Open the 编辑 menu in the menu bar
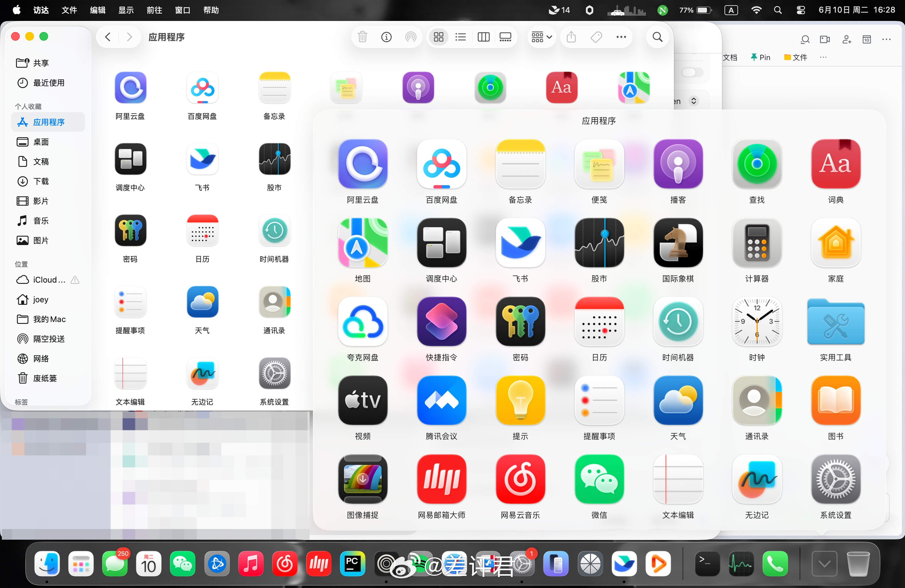 pyautogui.click(x=97, y=10)
